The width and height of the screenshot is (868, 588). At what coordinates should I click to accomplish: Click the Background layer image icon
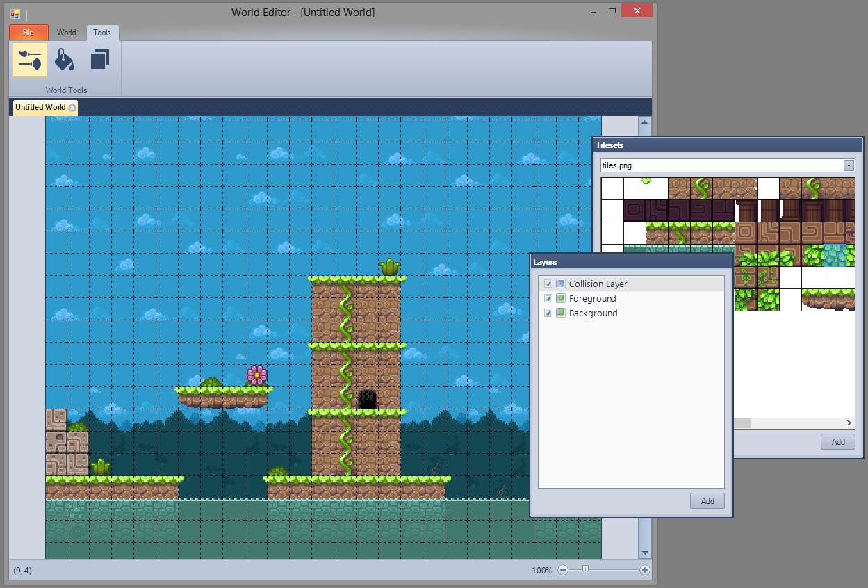point(561,313)
